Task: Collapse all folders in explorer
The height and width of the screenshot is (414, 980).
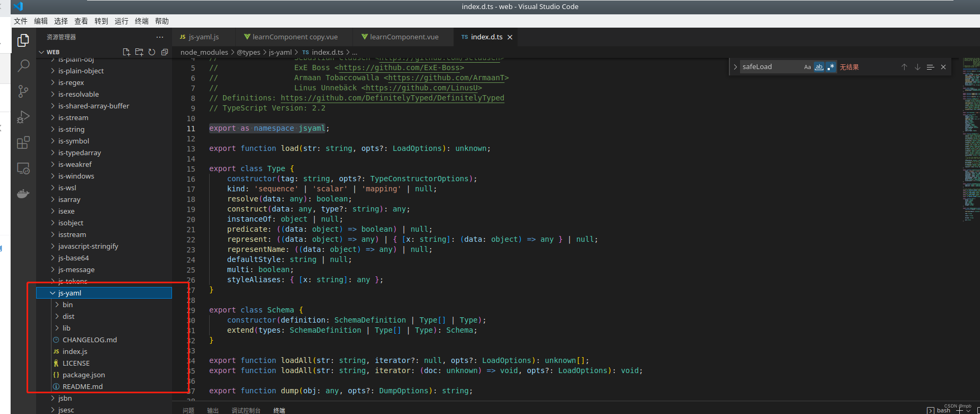Action: pos(165,52)
